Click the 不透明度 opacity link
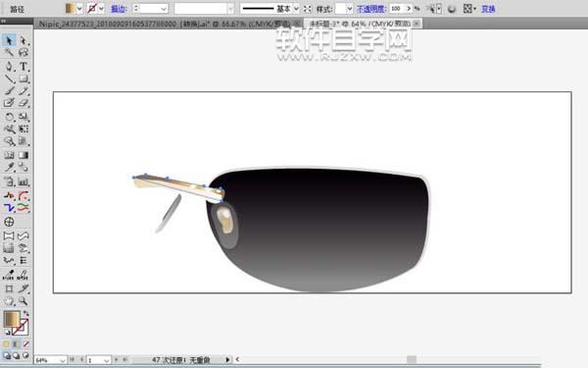This screenshot has width=588, height=368. pos(371,9)
